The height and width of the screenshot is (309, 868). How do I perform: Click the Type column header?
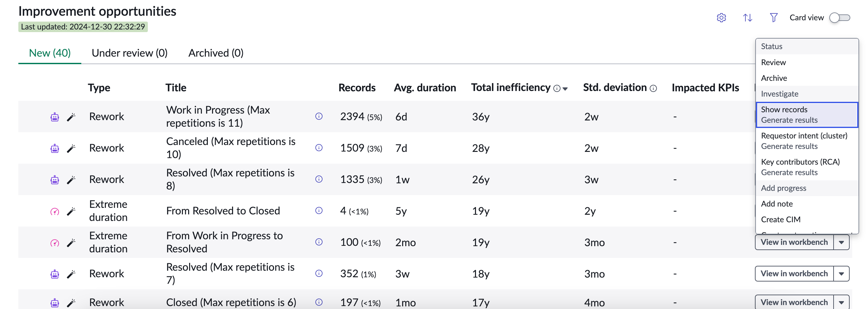pyautogui.click(x=99, y=87)
